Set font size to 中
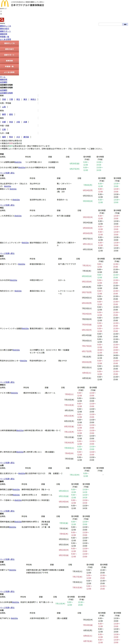This screenshot has height=644, width=130. (x=1, y=14)
